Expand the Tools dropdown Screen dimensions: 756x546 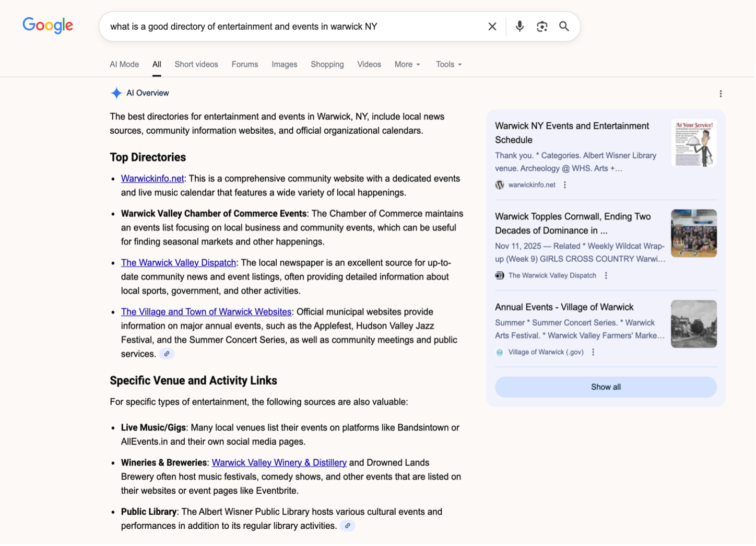448,64
